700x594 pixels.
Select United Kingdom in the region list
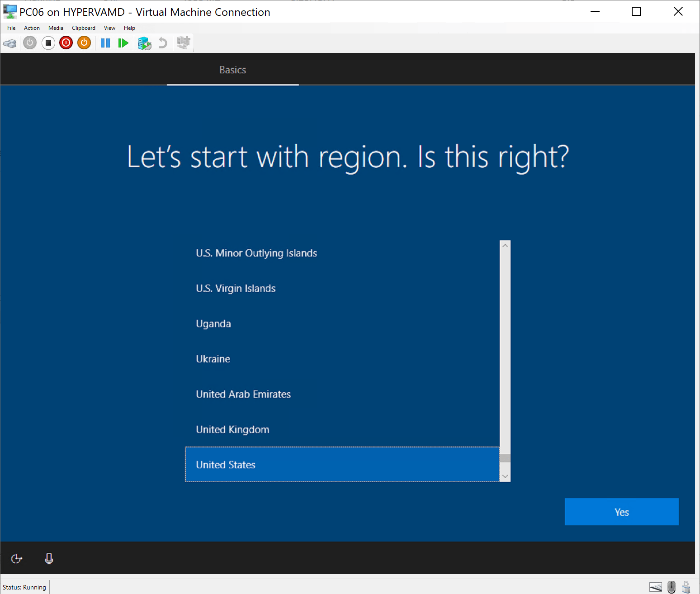[232, 429]
